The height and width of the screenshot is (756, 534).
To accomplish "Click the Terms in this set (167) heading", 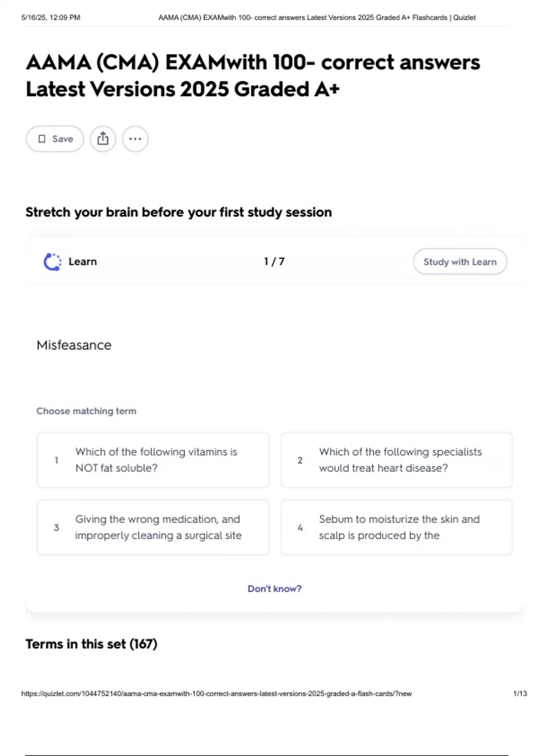I will [91, 644].
